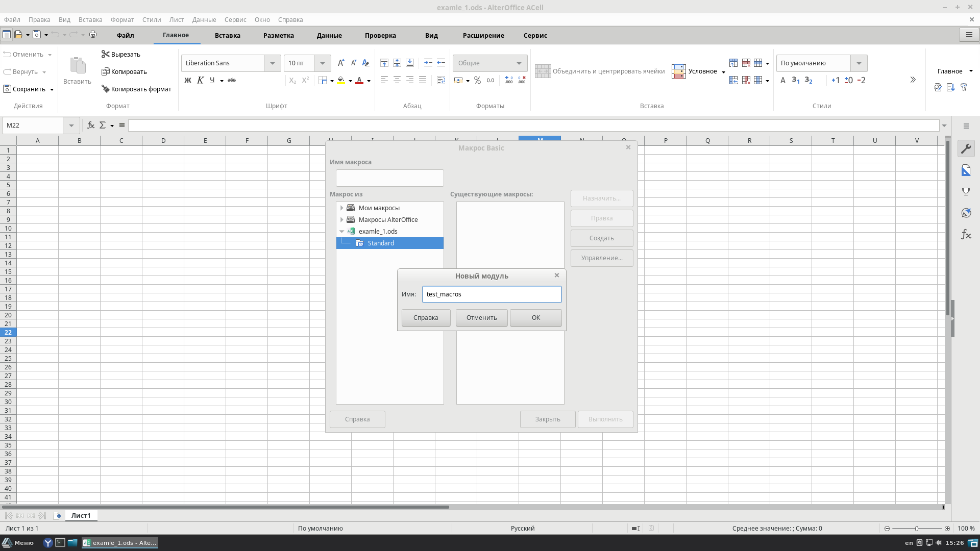Click the Bold formatting icon

tap(189, 80)
